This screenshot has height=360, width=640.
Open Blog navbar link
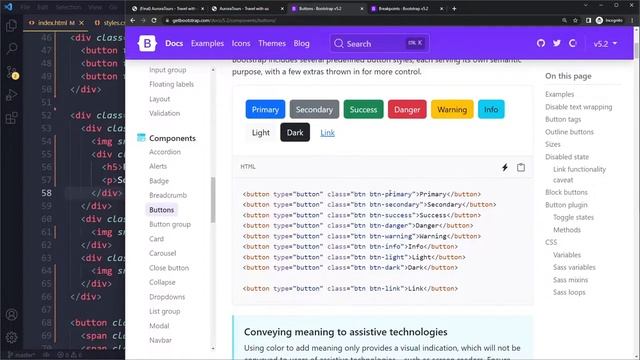pos(301,44)
